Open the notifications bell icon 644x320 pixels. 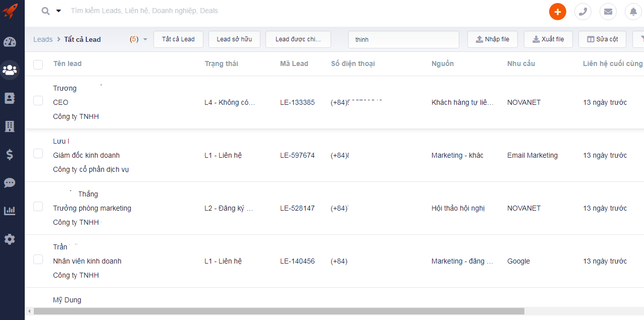pyautogui.click(x=633, y=12)
